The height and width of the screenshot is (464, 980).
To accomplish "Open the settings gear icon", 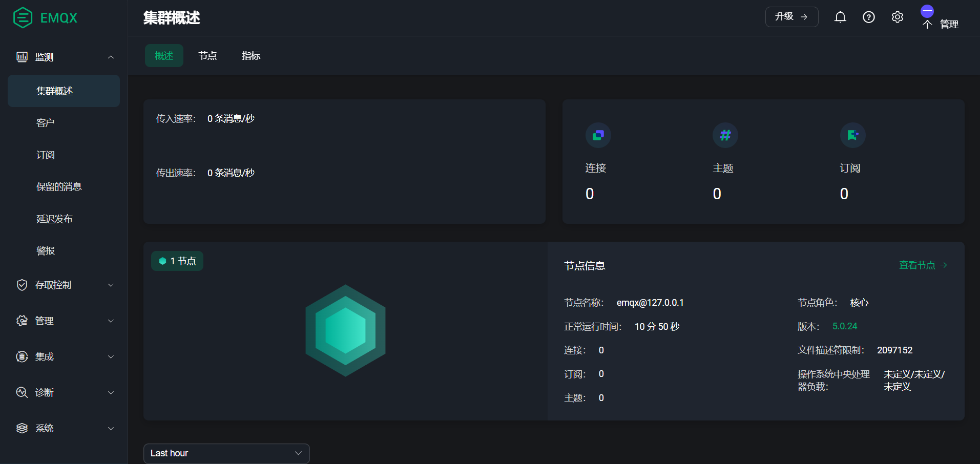I will 898,17.
